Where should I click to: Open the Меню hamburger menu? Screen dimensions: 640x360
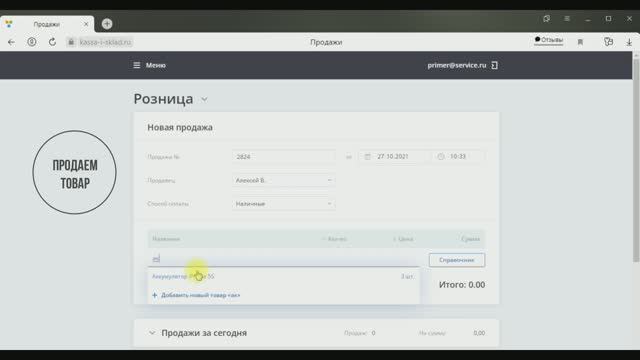149,65
